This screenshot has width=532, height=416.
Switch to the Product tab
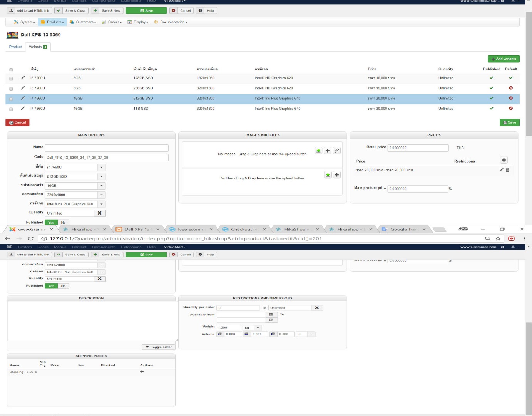15,47
